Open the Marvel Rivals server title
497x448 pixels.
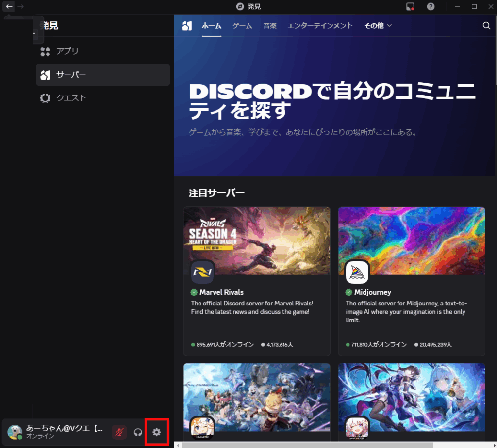221,292
